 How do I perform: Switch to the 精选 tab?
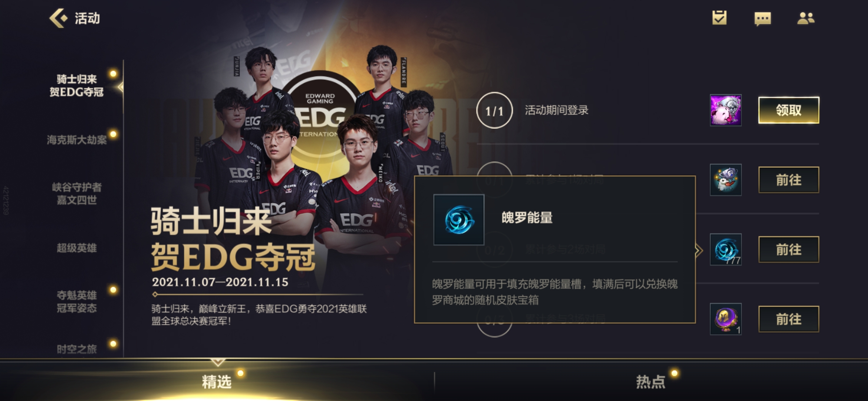[217, 382]
